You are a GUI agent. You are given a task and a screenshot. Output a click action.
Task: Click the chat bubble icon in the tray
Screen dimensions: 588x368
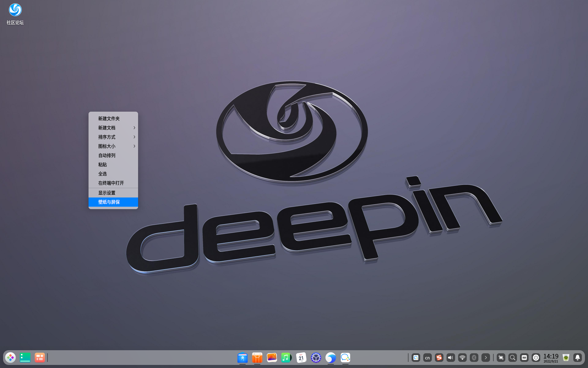click(x=416, y=358)
